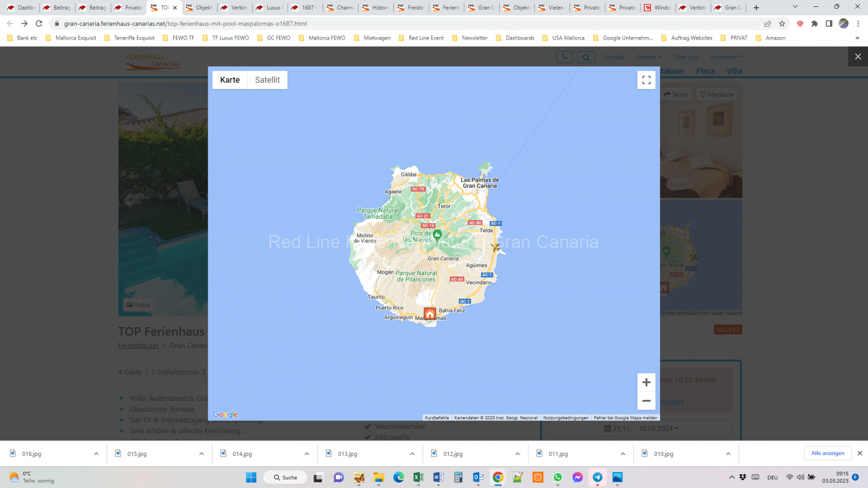Open a new browser tab
The width and height of the screenshot is (868, 488).
pos(756,8)
